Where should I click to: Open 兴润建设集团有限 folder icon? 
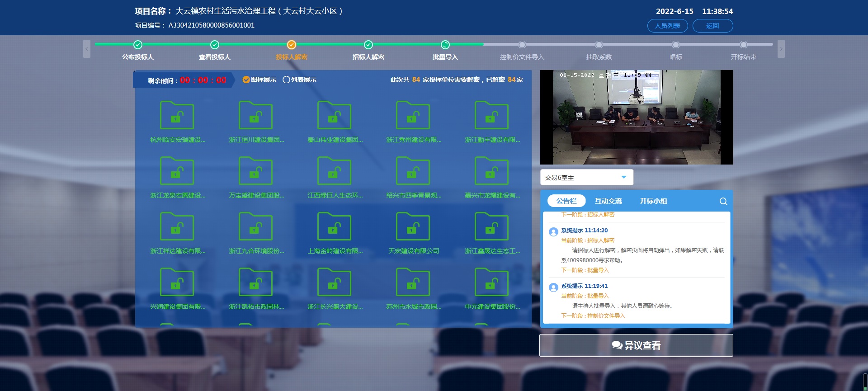(177, 283)
